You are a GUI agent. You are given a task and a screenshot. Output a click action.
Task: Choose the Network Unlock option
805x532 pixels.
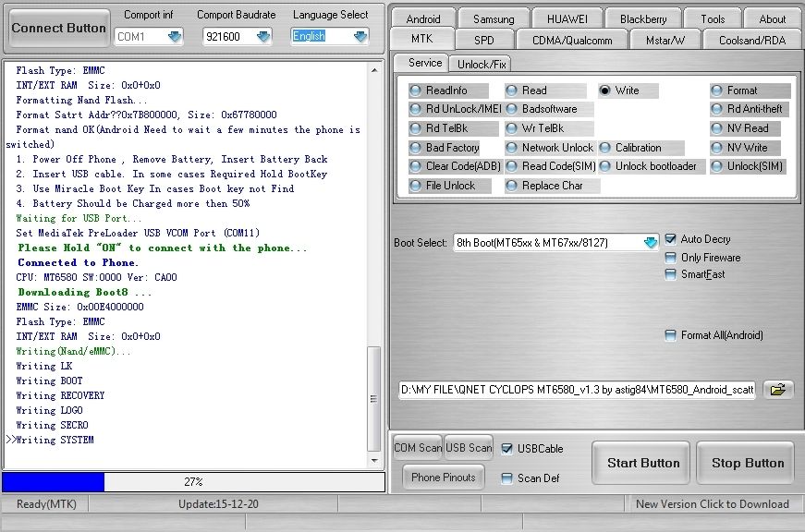pos(513,148)
